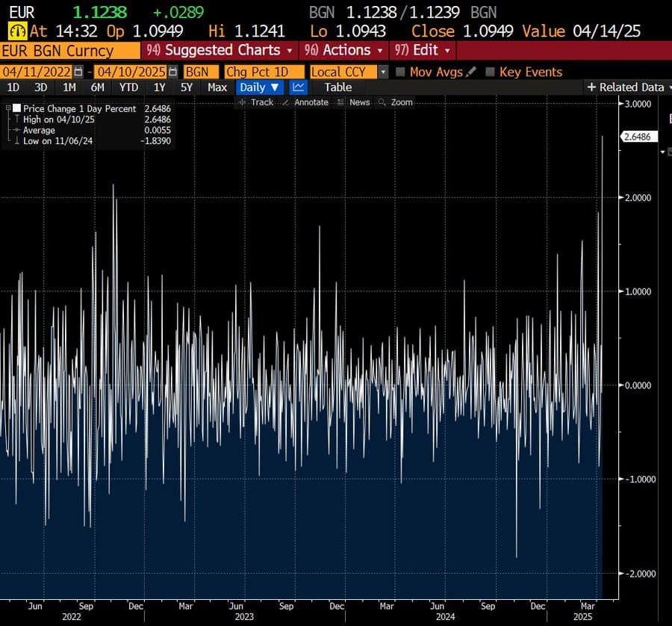Viewport: 672px width, 626px height.
Task: Open the end date calendar picker icon
Action: (x=172, y=72)
